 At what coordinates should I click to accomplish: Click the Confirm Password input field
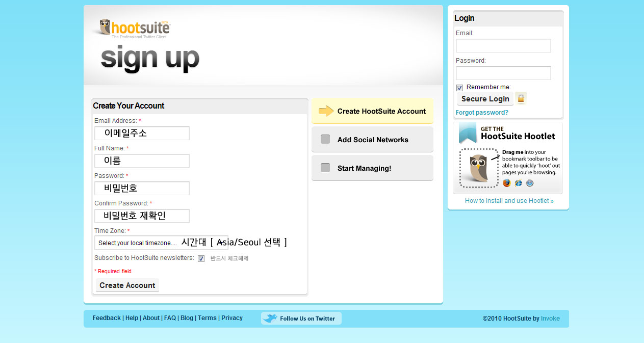click(x=142, y=216)
